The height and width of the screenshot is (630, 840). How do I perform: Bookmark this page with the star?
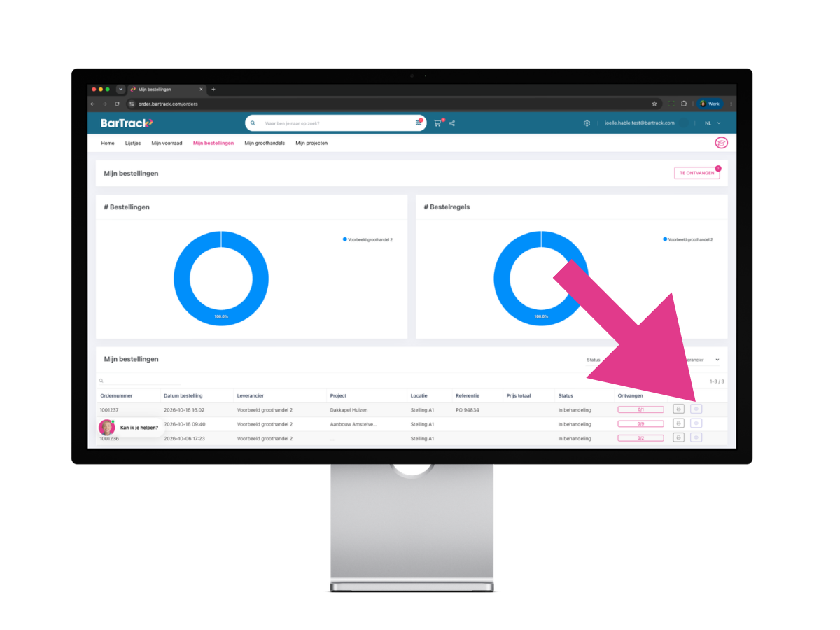pyautogui.click(x=654, y=104)
